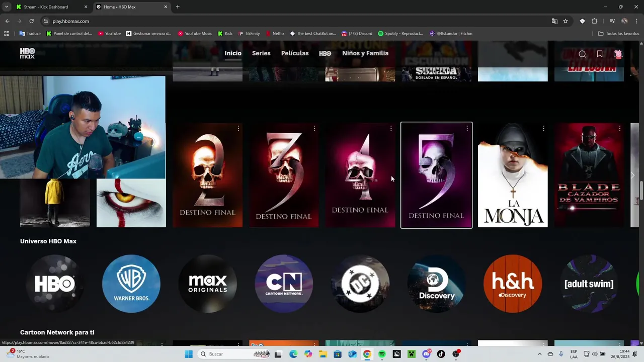
Task: Open Chrome apps grid icon
Action: tap(7, 34)
